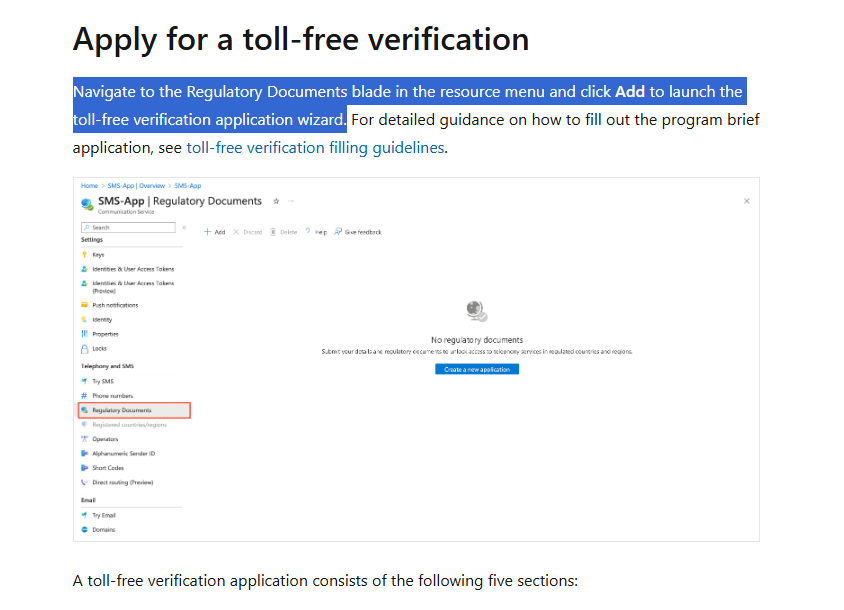Click the Give feedback icon
Image resolution: width=844 pixels, height=610 pixels.
pos(338,232)
